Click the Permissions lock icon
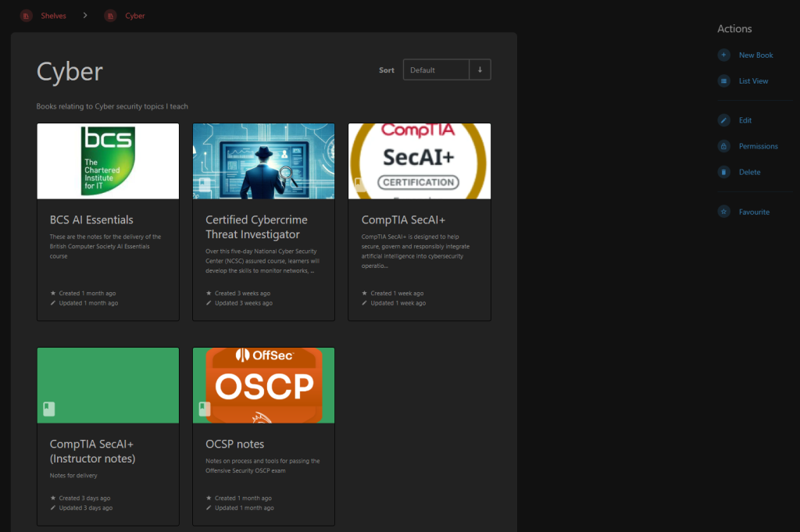The width and height of the screenshot is (800, 532). pos(723,146)
